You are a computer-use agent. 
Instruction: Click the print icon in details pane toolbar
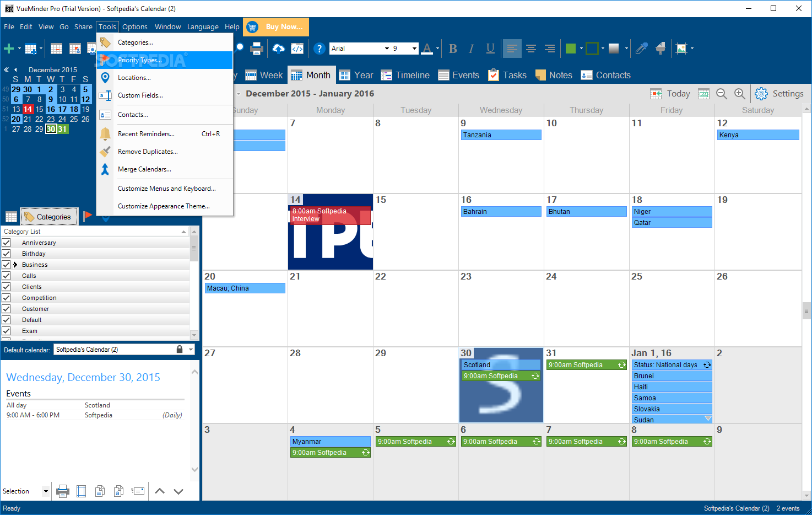(x=63, y=491)
